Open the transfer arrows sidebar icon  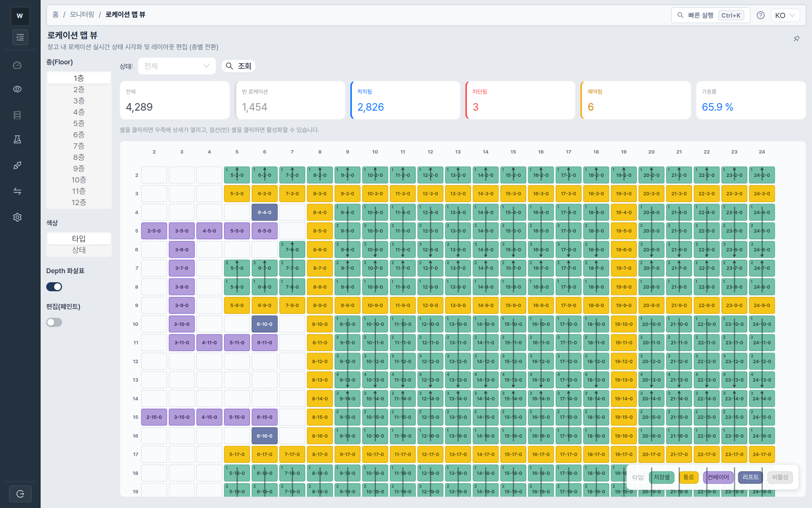click(x=17, y=191)
